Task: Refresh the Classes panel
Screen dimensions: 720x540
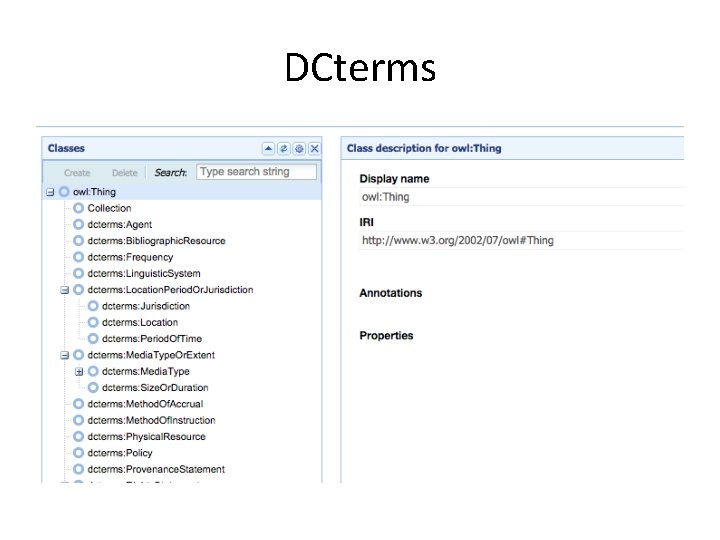Action: click(x=284, y=148)
